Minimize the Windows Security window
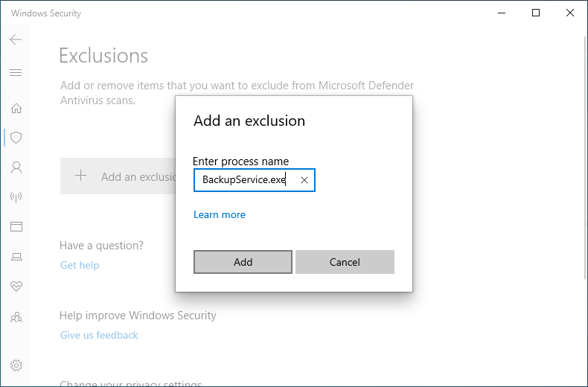 (502, 13)
